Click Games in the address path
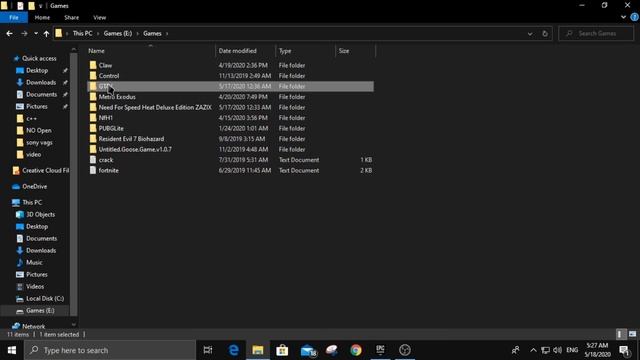Viewport: 640px width, 360px height. click(152, 33)
